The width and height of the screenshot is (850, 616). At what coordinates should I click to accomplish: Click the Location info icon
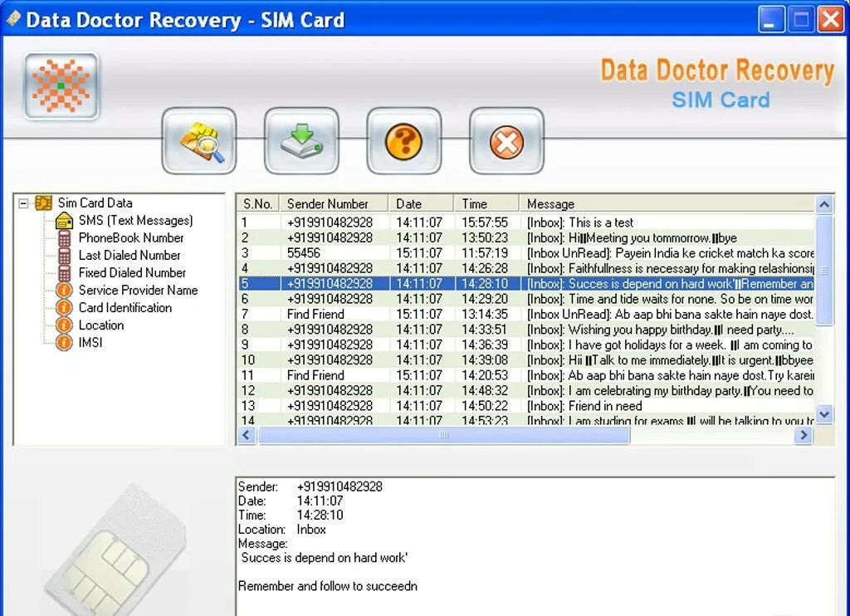[x=64, y=325]
